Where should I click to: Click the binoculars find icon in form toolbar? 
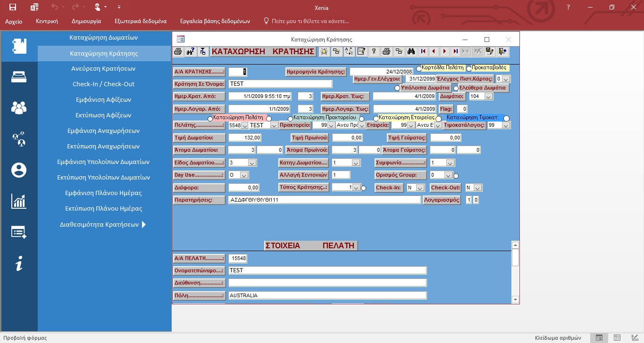411,51
